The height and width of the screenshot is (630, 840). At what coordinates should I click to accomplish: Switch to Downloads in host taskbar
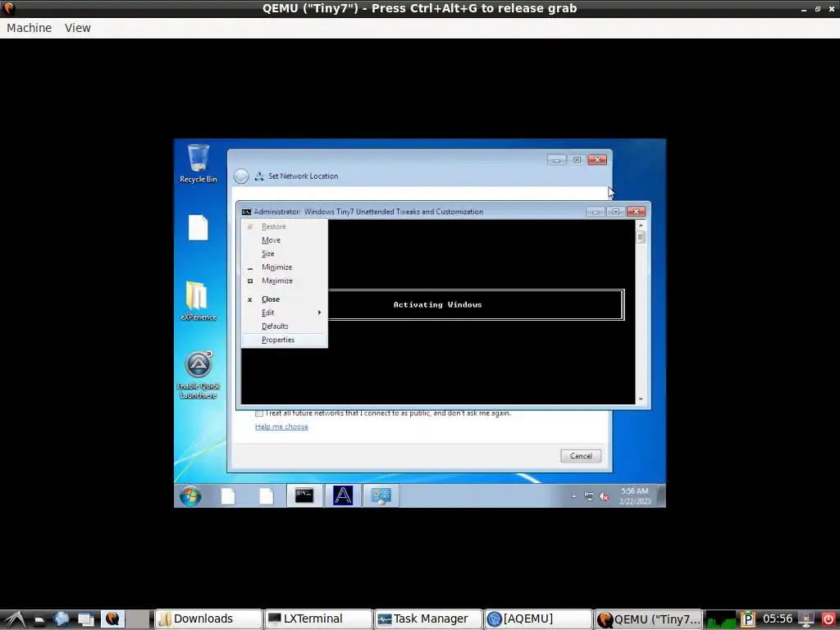(x=208, y=619)
